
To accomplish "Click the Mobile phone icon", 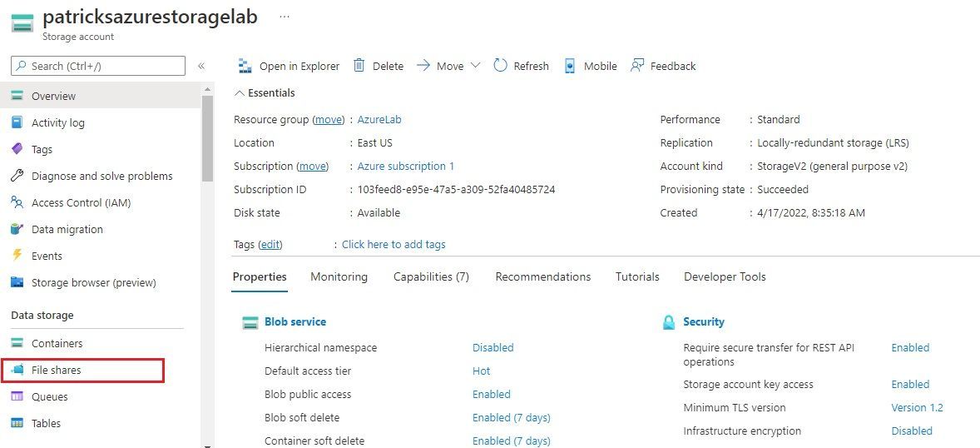I will coord(570,66).
